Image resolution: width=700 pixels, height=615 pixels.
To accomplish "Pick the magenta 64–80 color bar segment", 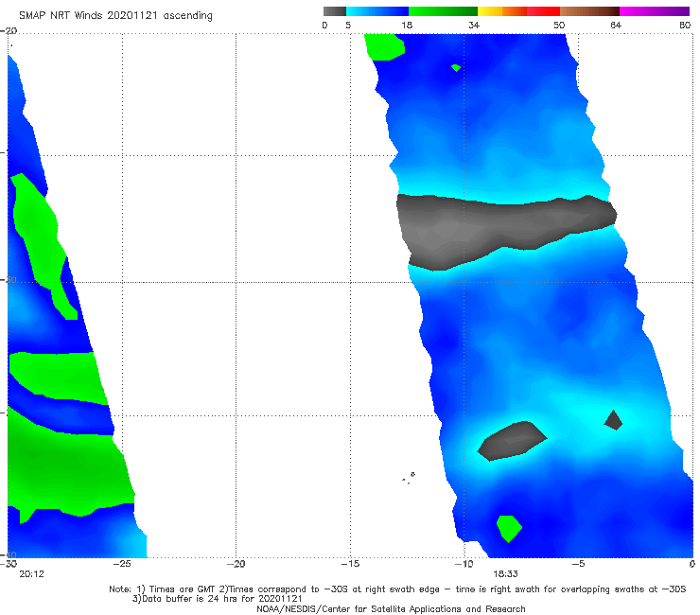I will [x=655, y=11].
